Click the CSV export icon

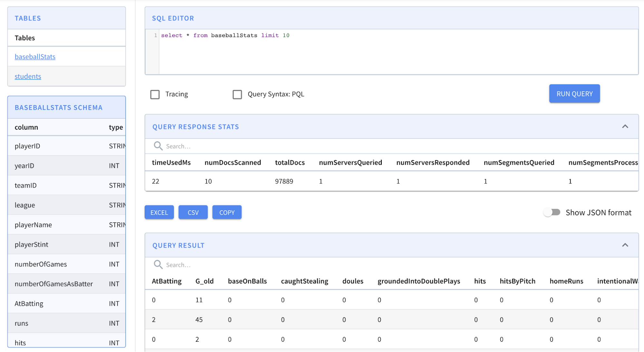(192, 212)
